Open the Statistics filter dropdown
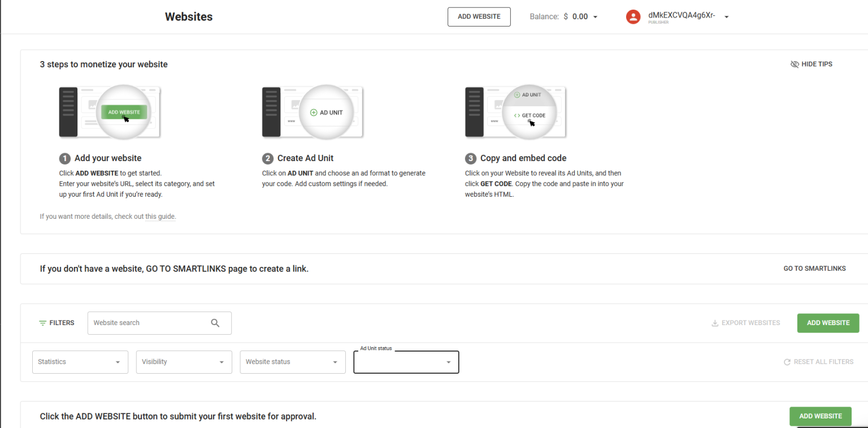This screenshot has height=428, width=868. tap(80, 361)
